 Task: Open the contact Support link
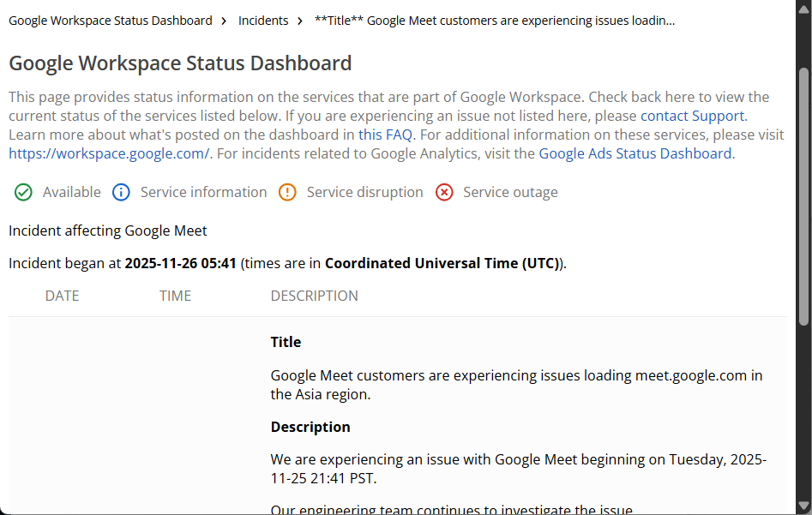tap(692, 116)
